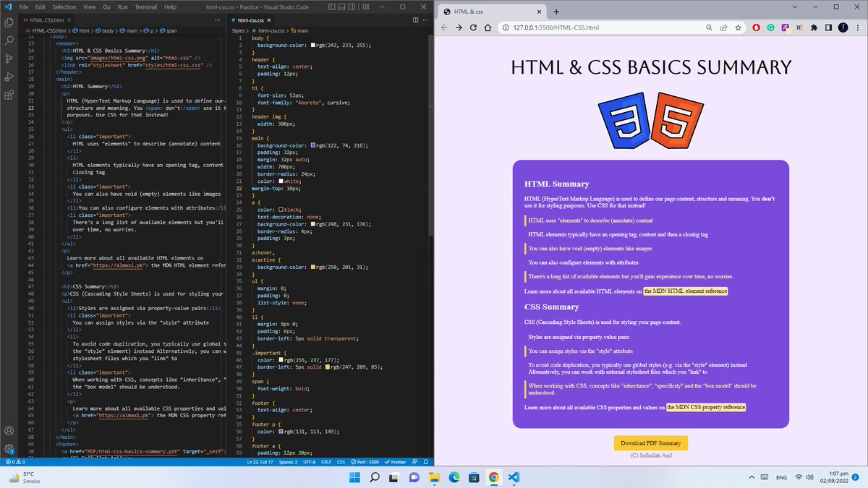The width and height of the screenshot is (868, 488).
Task: Click the notifications bell in VS Code status bar
Action: [426, 461]
